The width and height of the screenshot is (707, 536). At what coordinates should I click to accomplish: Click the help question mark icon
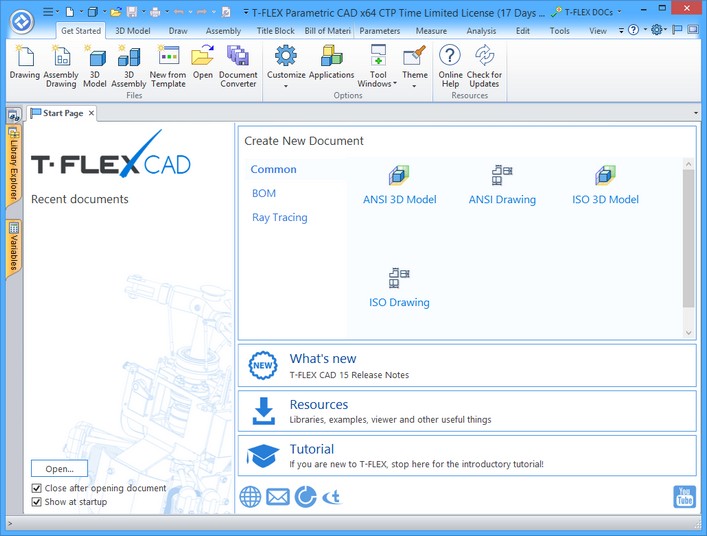[634, 30]
